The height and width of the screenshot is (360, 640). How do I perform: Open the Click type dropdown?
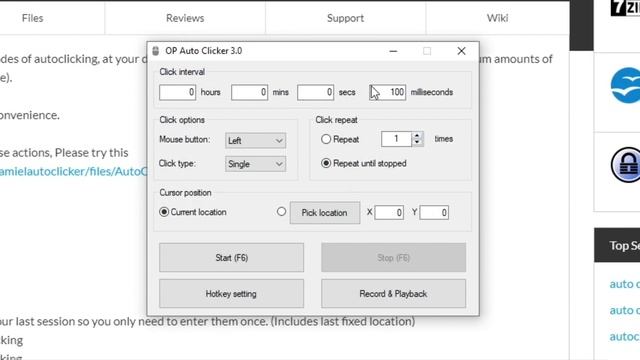(x=256, y=164)
